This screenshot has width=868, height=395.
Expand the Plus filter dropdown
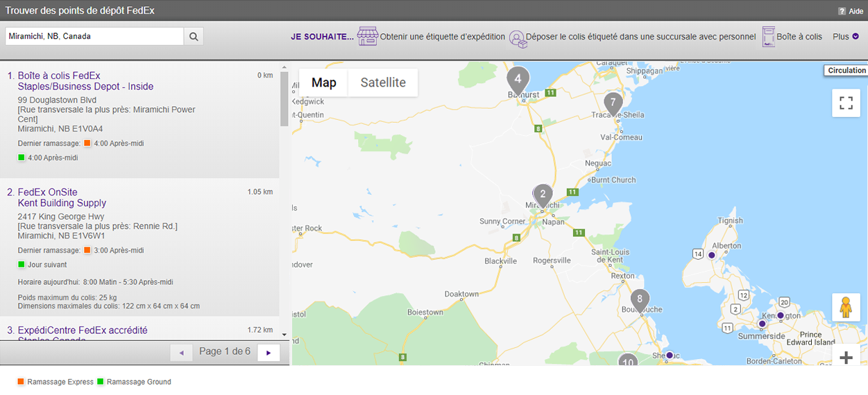click(x=846, y=37)
